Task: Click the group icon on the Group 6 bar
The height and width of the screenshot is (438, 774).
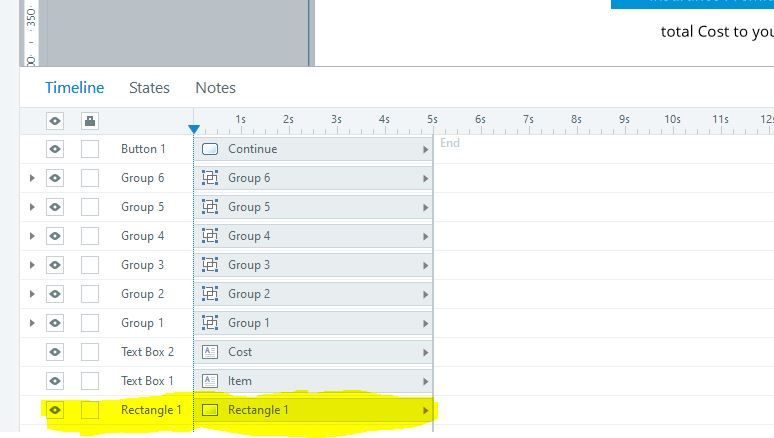Action: click(210, 178)
